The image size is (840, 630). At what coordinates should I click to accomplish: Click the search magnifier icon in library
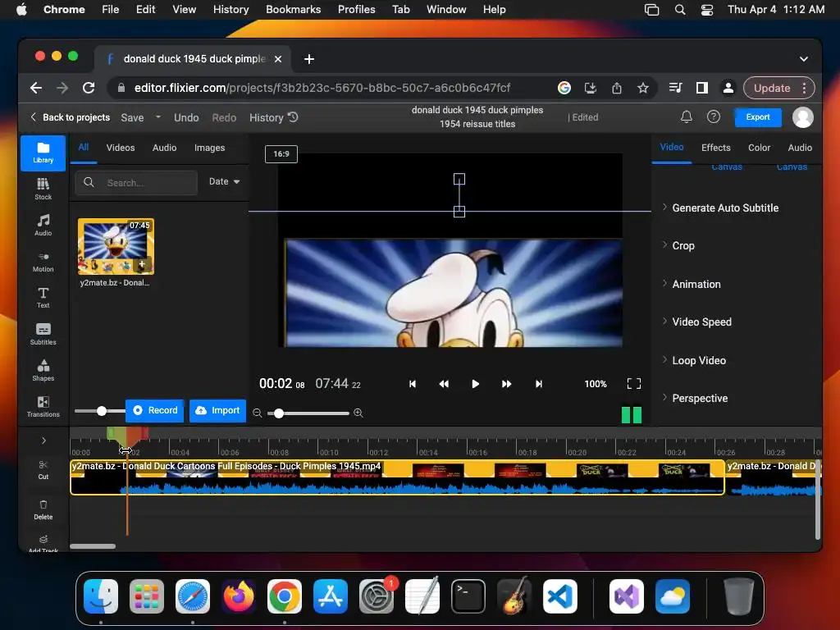(x=89, y=182)
